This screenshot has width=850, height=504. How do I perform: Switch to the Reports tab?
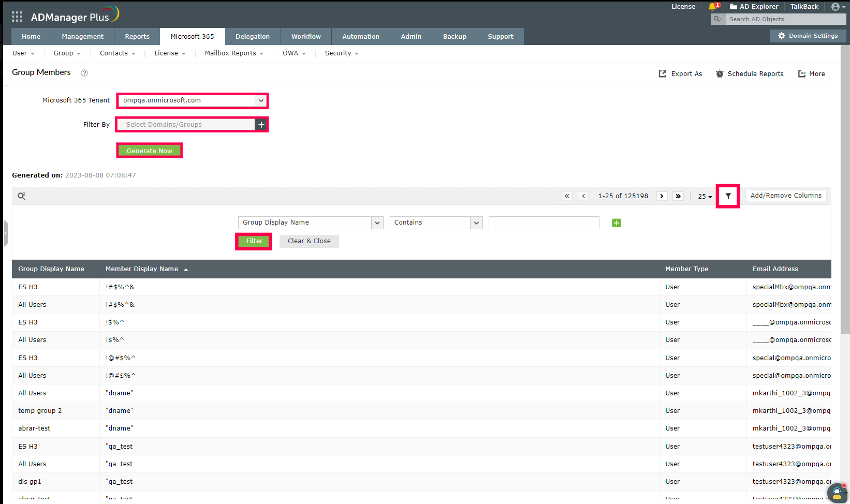point(137,37)
